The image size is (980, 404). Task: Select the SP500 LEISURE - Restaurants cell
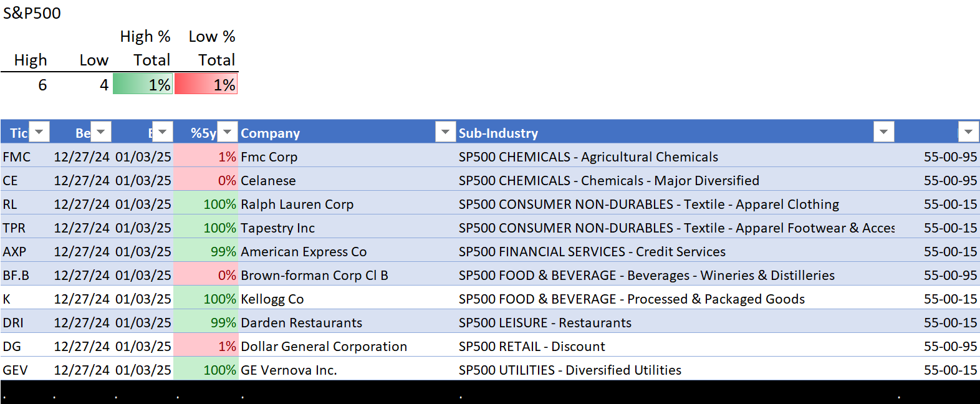point(545,323)
